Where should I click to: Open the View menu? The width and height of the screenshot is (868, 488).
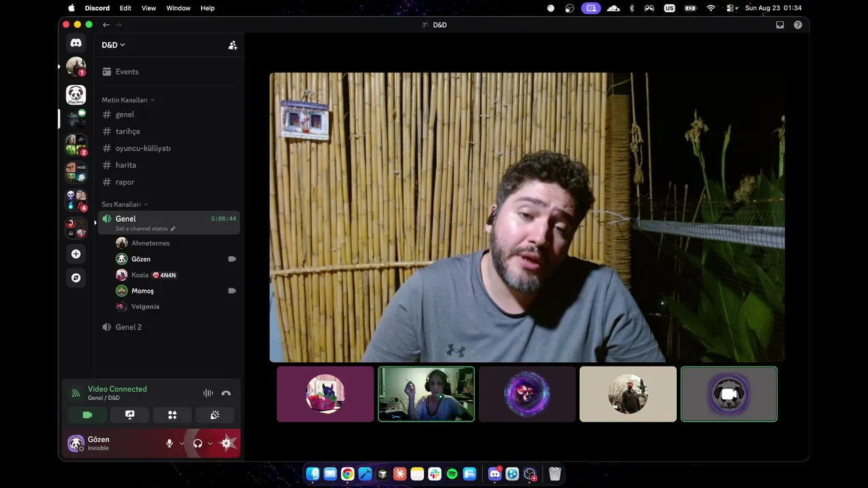click(x=149, y=8)
